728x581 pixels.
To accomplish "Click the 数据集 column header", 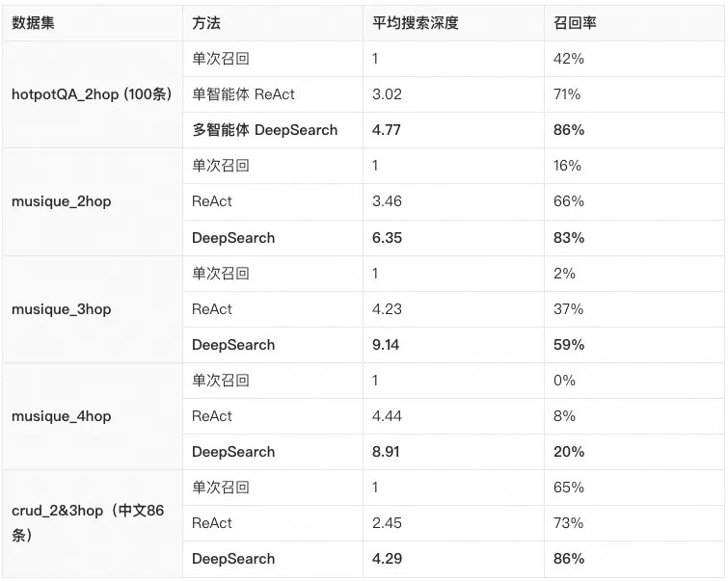I will [33, 22].
